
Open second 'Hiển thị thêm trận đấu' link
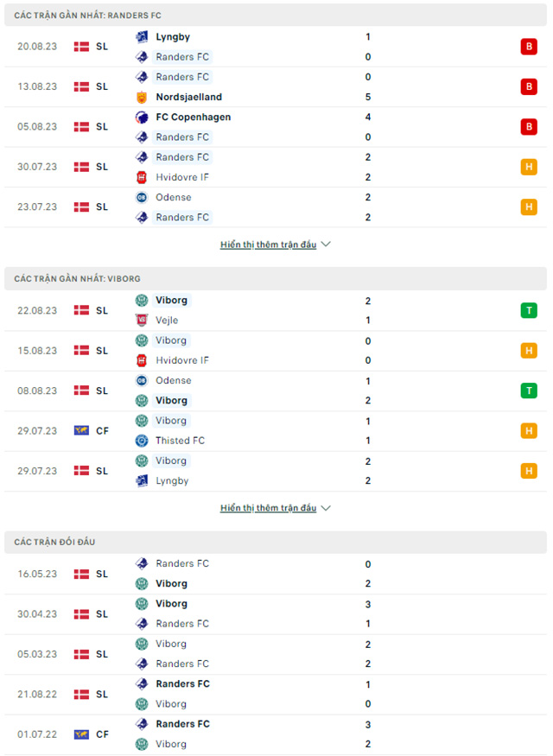pos(268,508)
